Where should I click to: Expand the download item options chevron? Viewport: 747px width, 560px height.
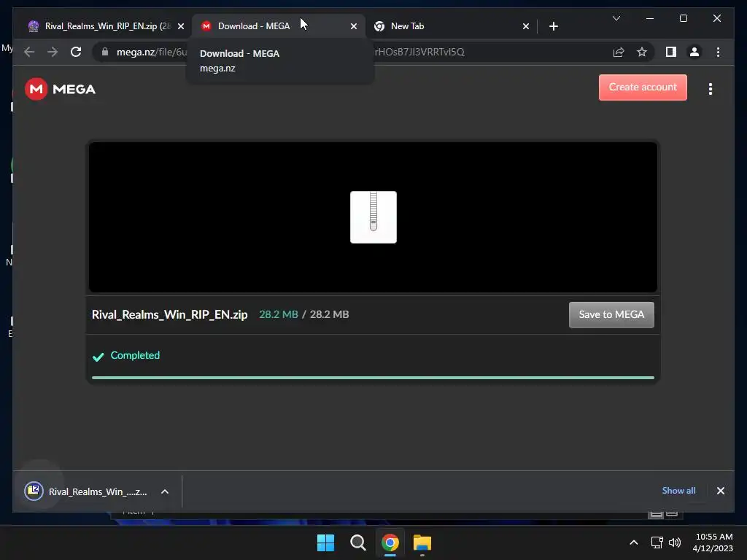165,491
